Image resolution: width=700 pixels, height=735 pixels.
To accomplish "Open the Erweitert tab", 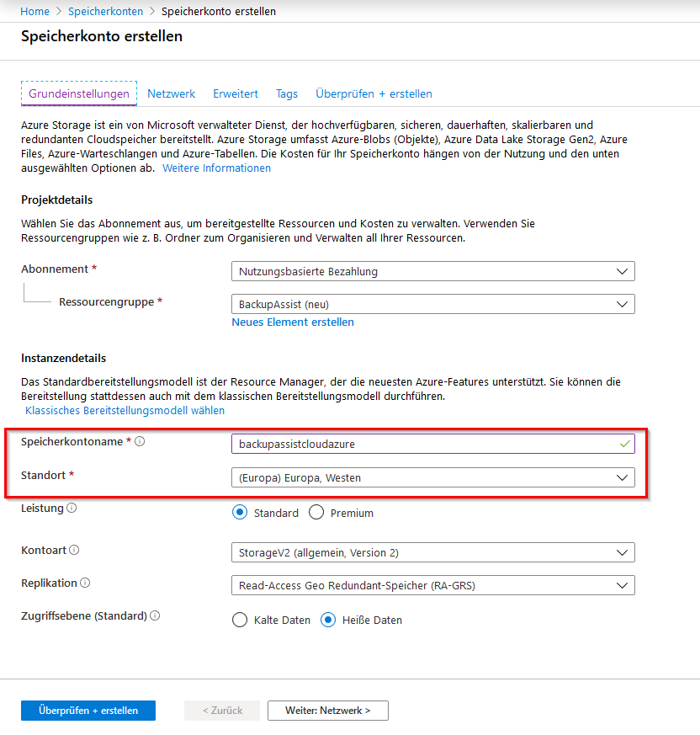I will pos(236,93).
